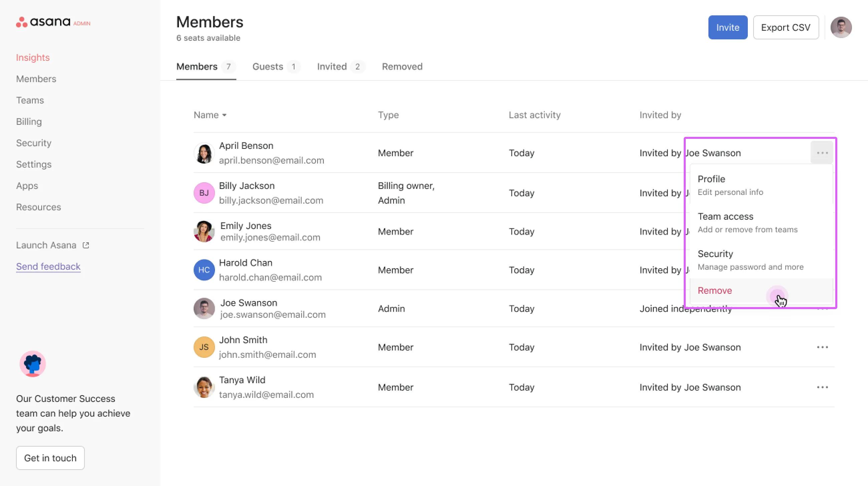The width and height of the screenshot is (868, 486).
Task: Open Tanya Wild's three-dot options menu
Action: pos(822,387)
